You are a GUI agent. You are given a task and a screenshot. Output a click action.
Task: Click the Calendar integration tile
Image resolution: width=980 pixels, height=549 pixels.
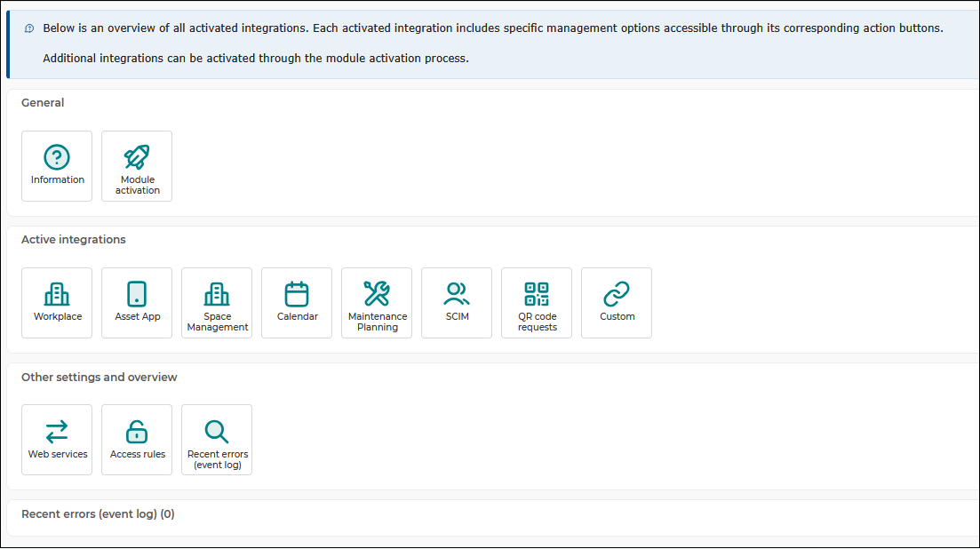click(297, 303)
